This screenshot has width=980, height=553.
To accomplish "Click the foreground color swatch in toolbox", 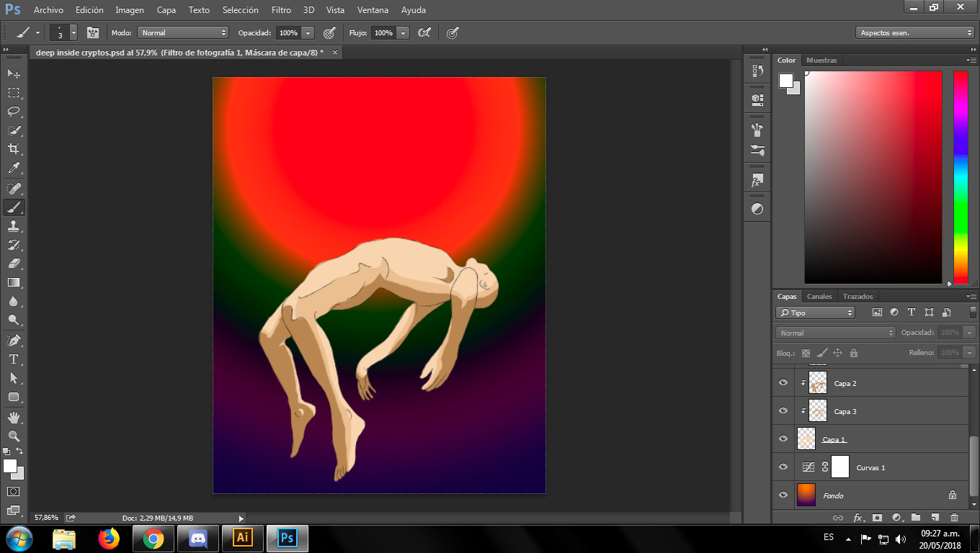I will [10, 466].
